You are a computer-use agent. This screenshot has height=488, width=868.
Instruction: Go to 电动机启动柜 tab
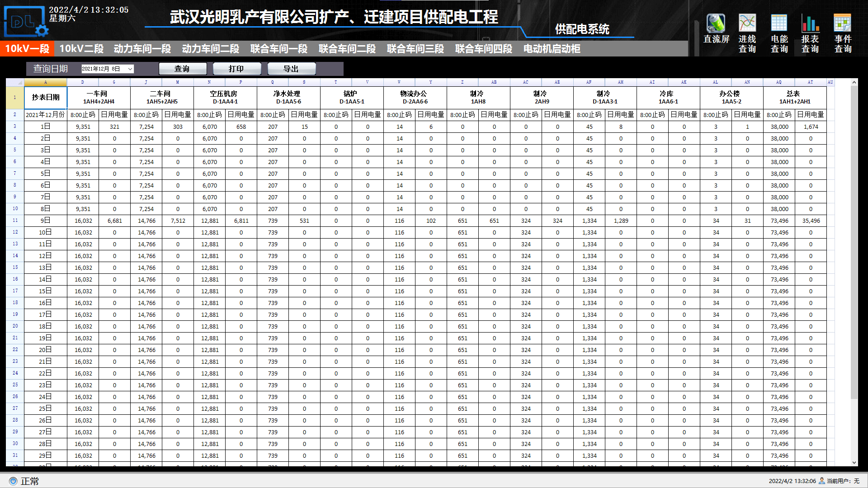[x=552, y=49]
